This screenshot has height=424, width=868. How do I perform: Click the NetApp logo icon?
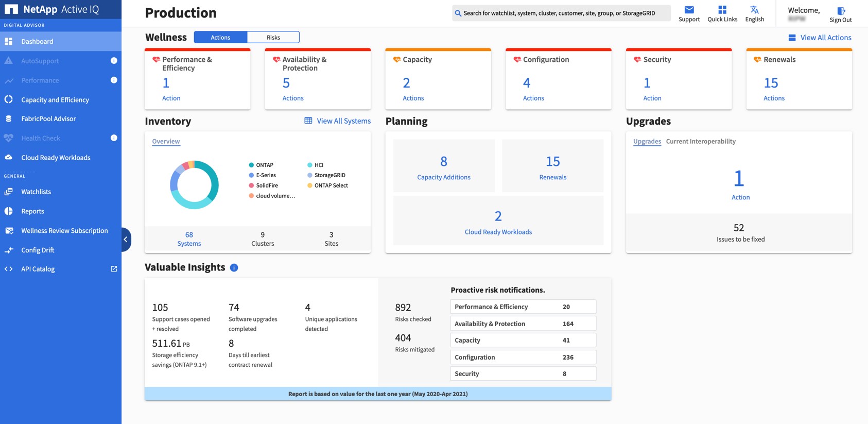(11, 9)
